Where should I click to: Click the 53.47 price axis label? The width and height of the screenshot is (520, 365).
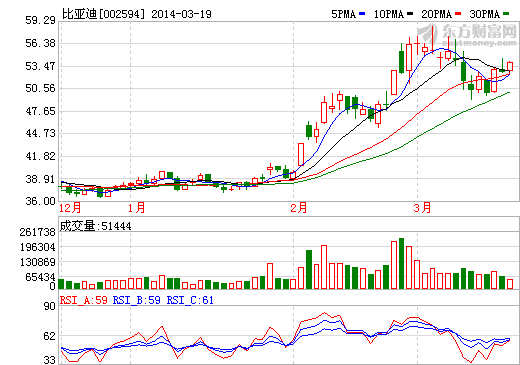(40, 66)
